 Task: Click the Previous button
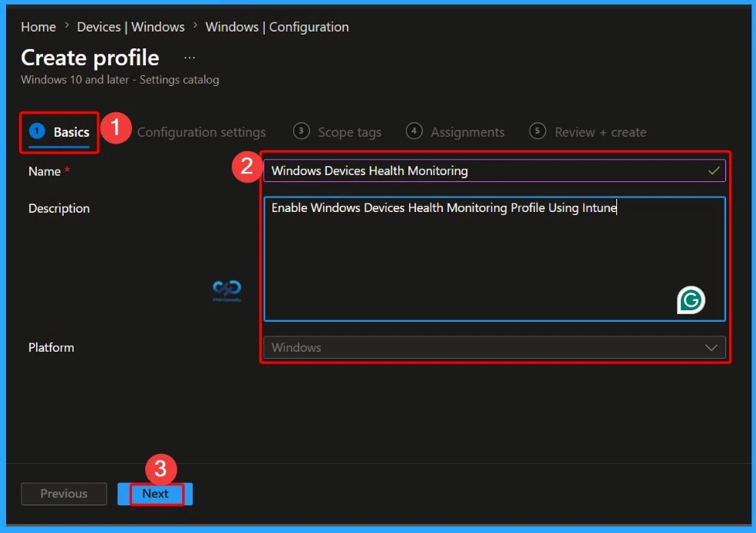point(64,494)
